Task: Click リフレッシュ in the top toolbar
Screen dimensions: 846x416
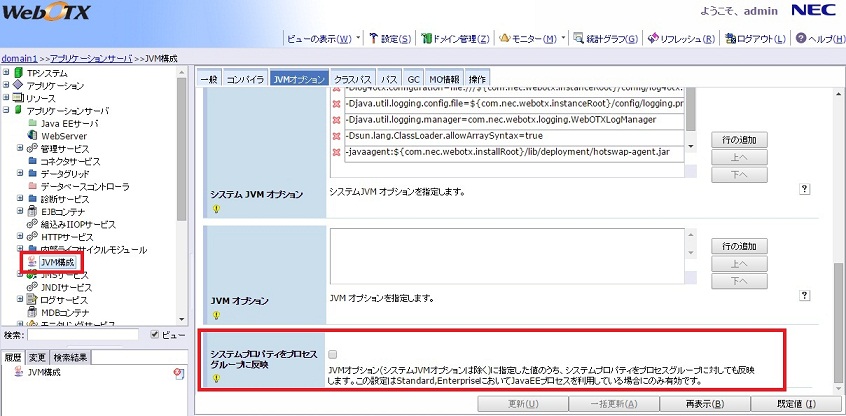Action: tap(685, 39)
